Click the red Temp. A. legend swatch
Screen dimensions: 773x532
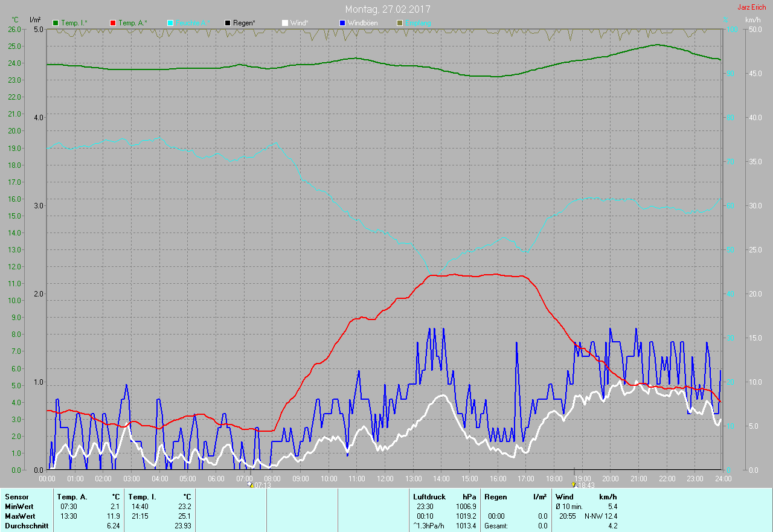113,23
